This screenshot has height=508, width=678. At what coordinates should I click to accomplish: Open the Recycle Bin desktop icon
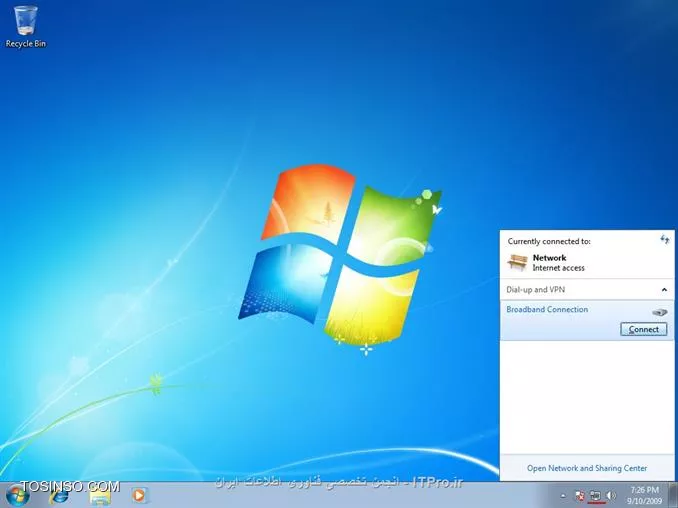pyautogui.click(x=26, y=27)
